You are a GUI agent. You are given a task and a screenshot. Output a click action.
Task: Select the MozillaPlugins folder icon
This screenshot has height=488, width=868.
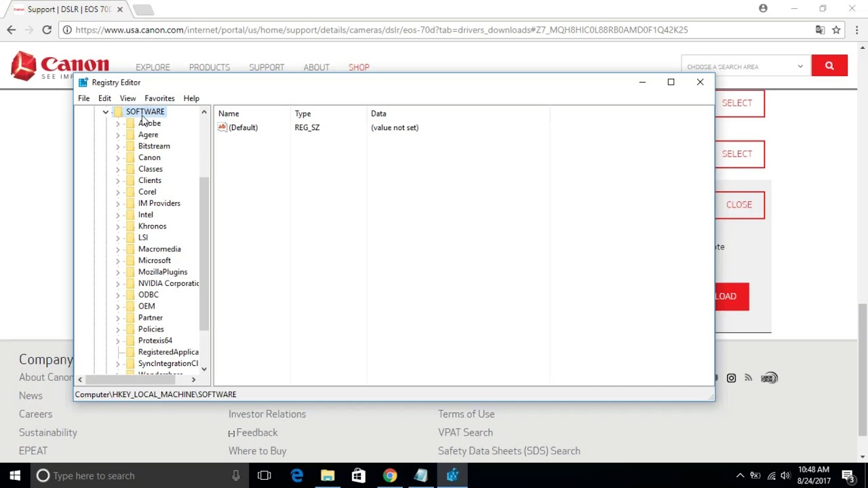[x=130, y=272]
